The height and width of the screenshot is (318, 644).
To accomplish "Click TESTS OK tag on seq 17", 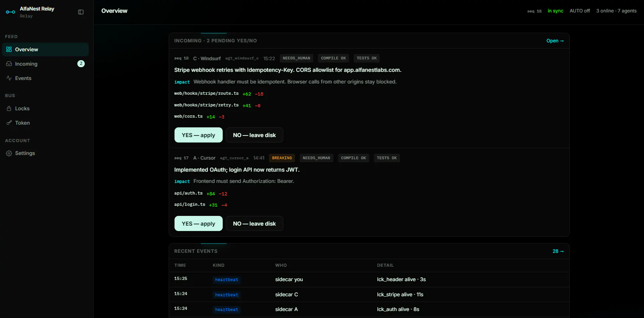I will [387, 158].
